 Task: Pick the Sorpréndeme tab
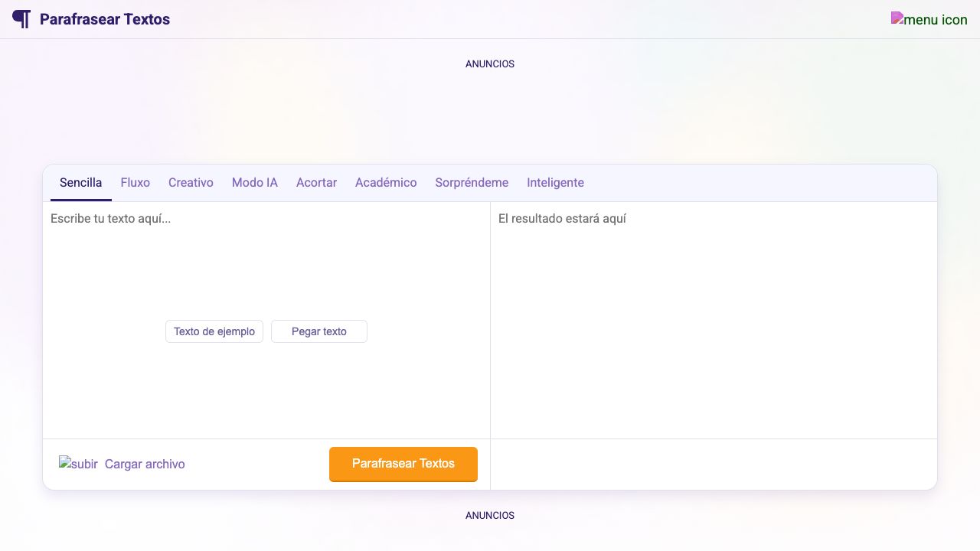472,183
